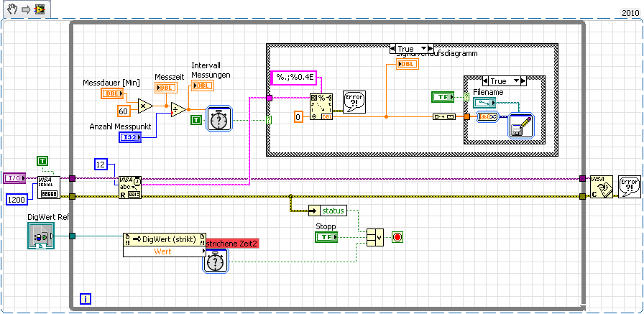Click inner case structure selector terminal
The image size is (644, 314).
click(466, 97)
